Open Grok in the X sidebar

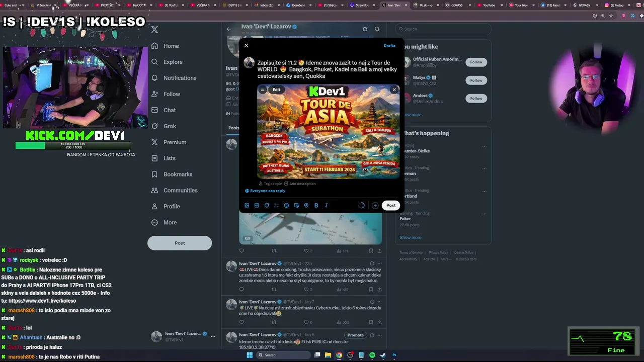(x=163, y=126)
